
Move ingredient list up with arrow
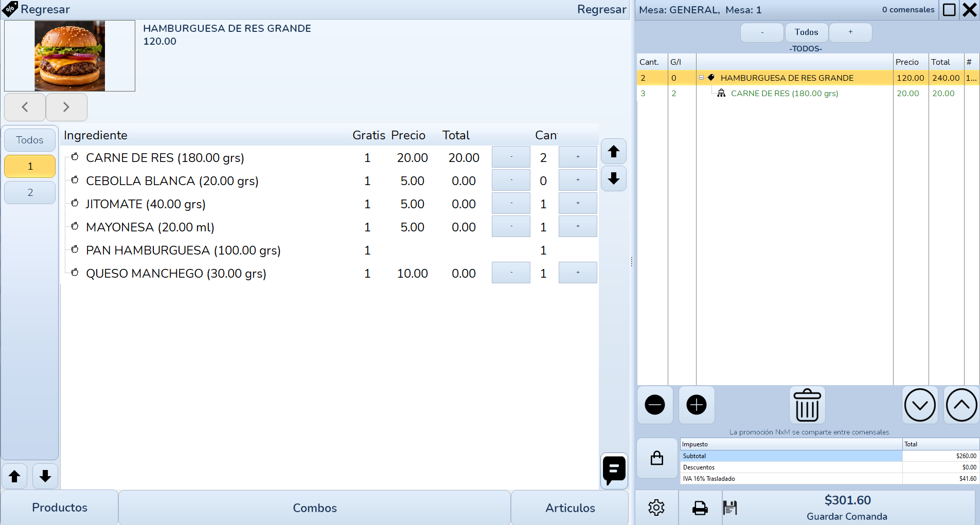coord(614,152)
